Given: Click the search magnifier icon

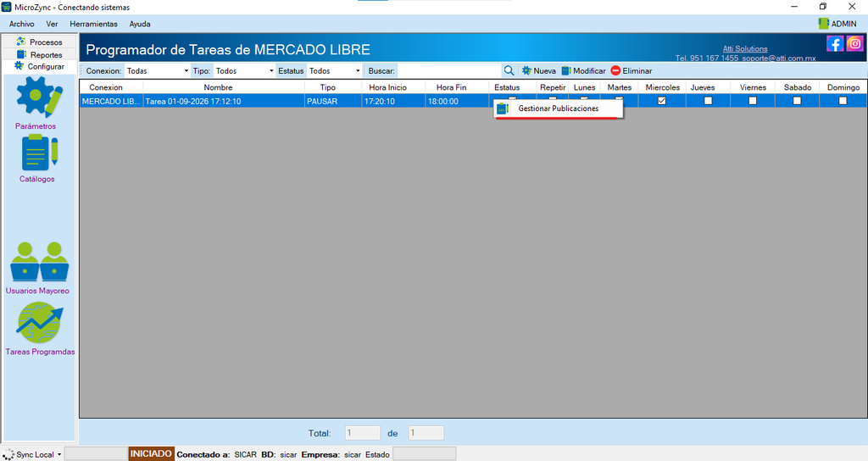Looking at the screenshot, I should (509, 71).
